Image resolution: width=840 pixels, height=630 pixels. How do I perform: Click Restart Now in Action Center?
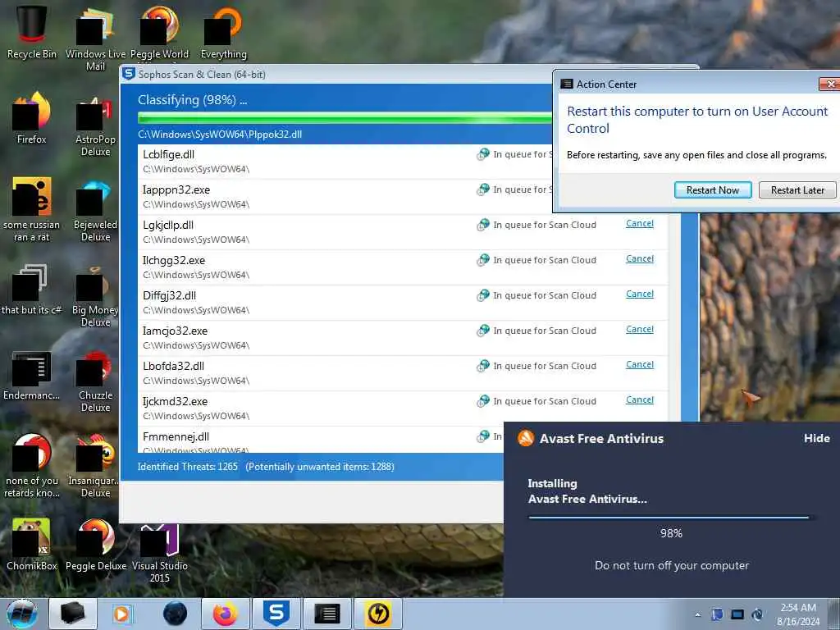coord(713,190)
